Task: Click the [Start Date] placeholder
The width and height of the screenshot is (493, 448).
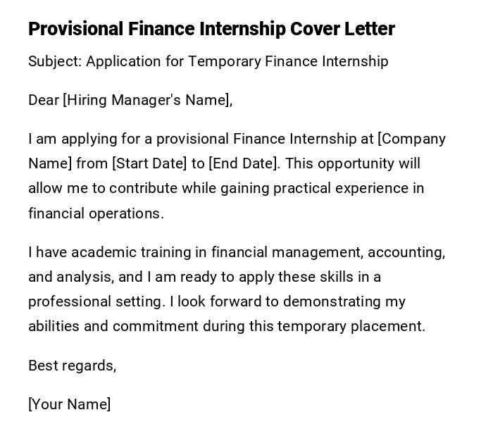Action: [149, 163]
